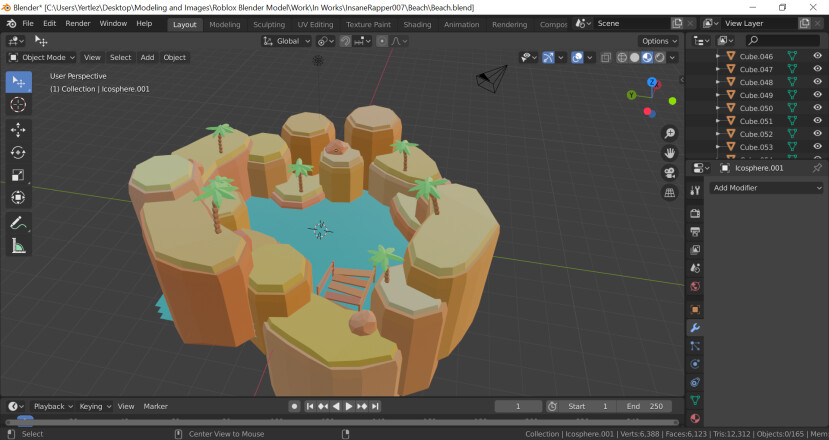
Task: Hide Cube.046 with its eye icon
Action: 817,57
